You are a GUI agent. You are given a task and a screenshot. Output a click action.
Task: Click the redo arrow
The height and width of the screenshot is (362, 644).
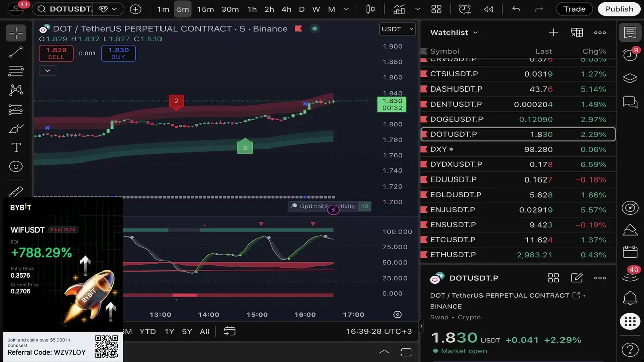539,9
